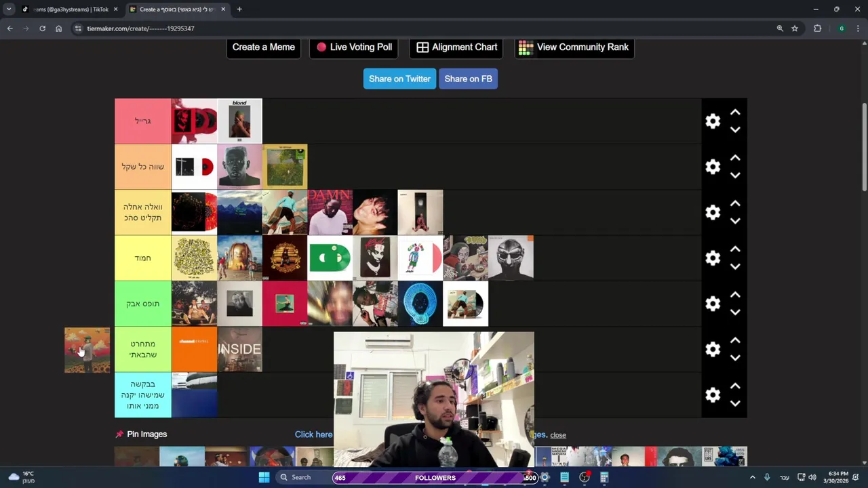View site information icon in address bar
This screenshot has height=488, width=868.
pos(78,28)
